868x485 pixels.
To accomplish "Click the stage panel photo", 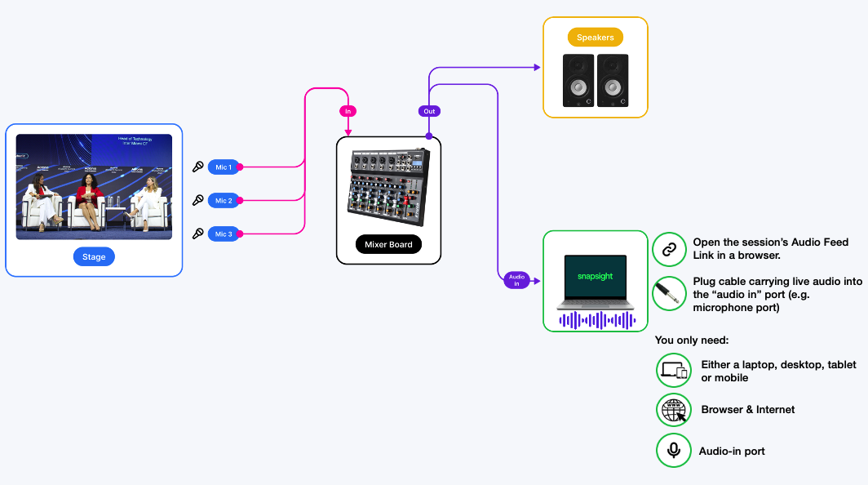I will (x=94, y=186).
